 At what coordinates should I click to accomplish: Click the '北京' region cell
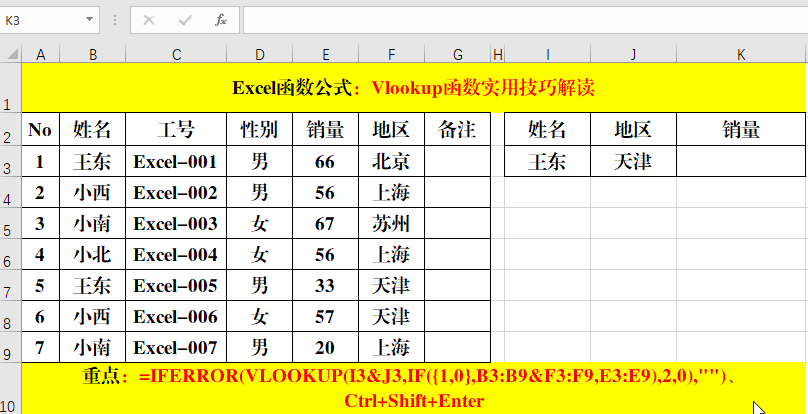pos(392,162)
